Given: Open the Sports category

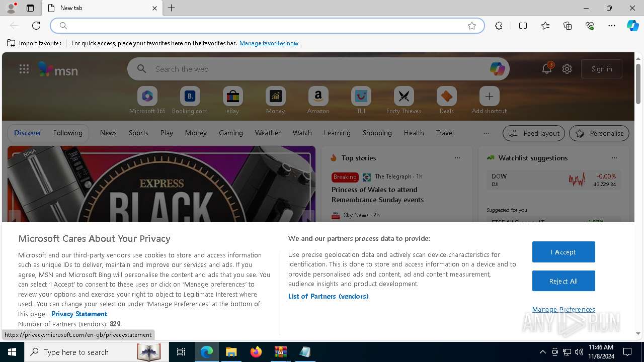Looking at the screenshot, I should tap(138, 133).
